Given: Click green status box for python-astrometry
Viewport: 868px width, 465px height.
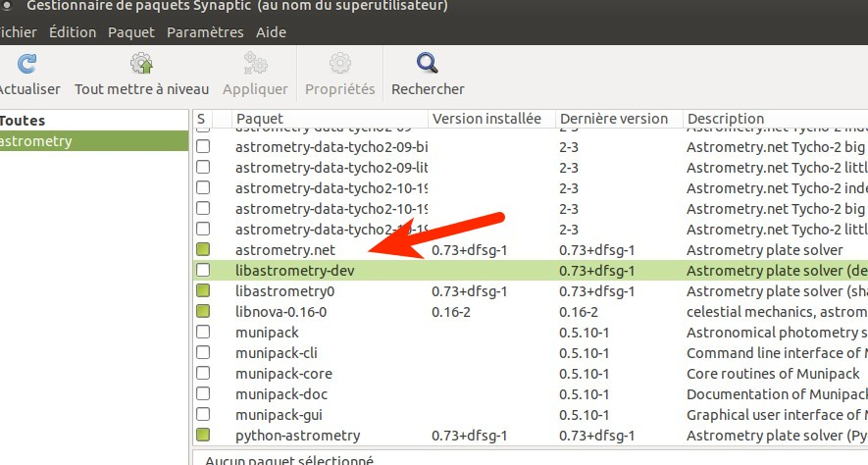Looking at the screenshot, I should coord(203,435).
